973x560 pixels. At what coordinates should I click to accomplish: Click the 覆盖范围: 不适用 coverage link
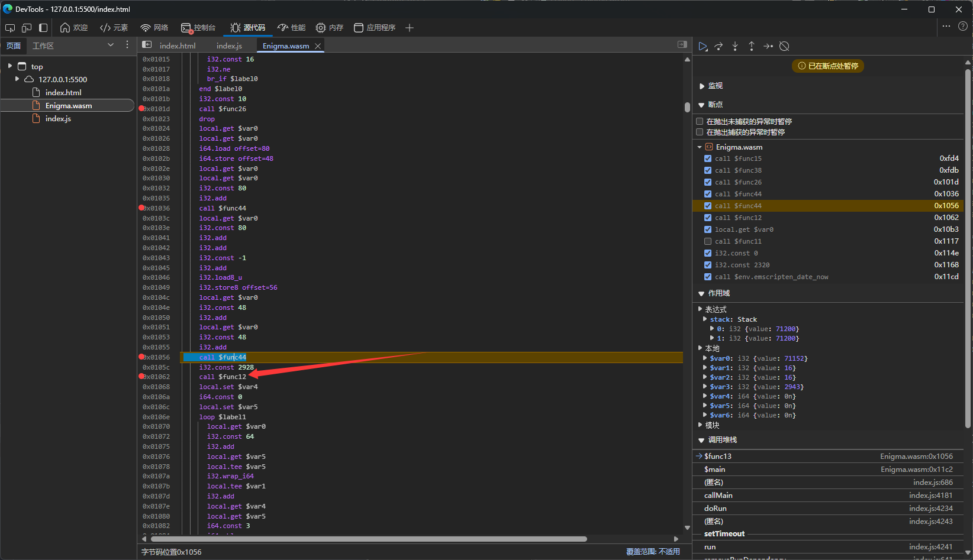(653, 552)
